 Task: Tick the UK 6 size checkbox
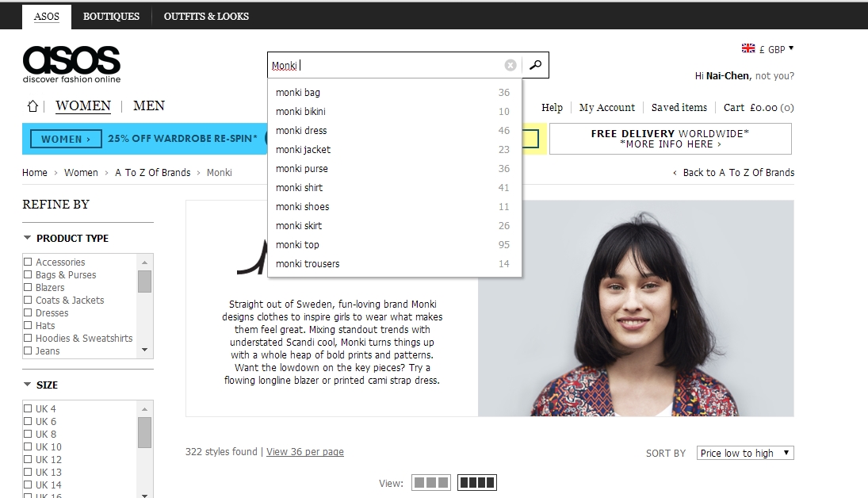[28, 421]
